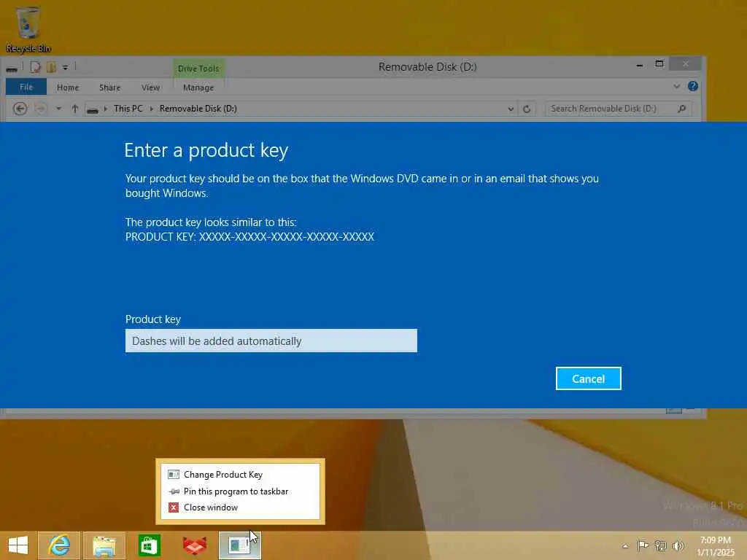The height and width of the screenshot is (560, 747).
Task: Choose Close window in jump list
Action: click(240, 507)
